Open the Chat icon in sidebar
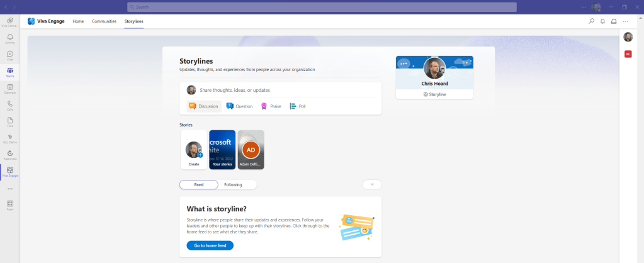644x263 pixels. (x=10, y=55)
